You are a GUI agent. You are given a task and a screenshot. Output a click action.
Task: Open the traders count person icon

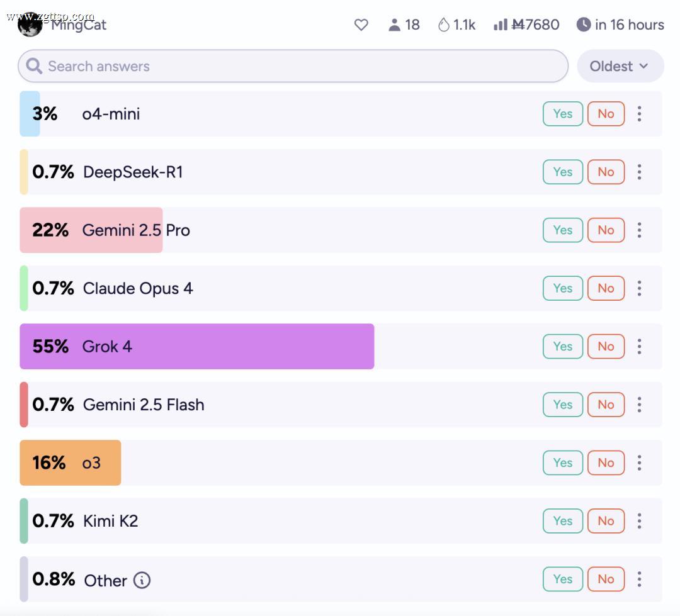[394, 25]
